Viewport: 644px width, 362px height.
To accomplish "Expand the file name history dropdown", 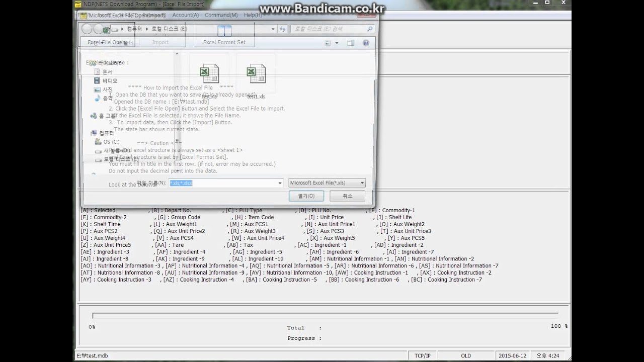I will coord(280,183).
